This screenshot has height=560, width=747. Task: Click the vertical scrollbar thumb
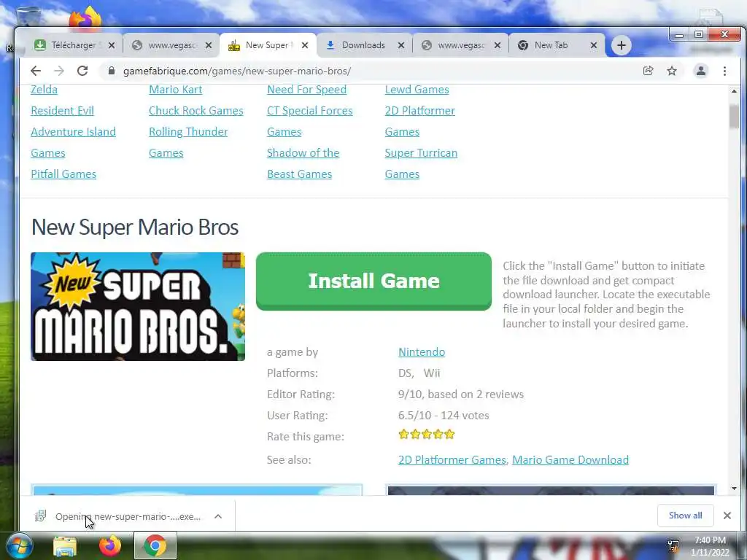pyautogui.click(x=734, y=117)
